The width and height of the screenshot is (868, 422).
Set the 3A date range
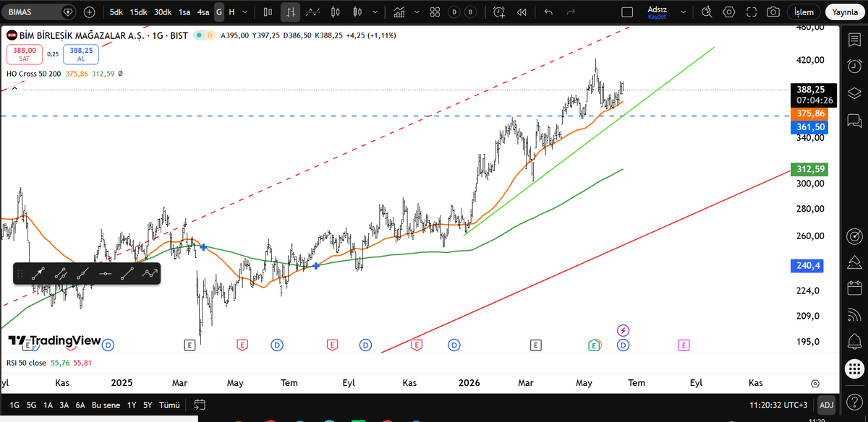(64, 405)
